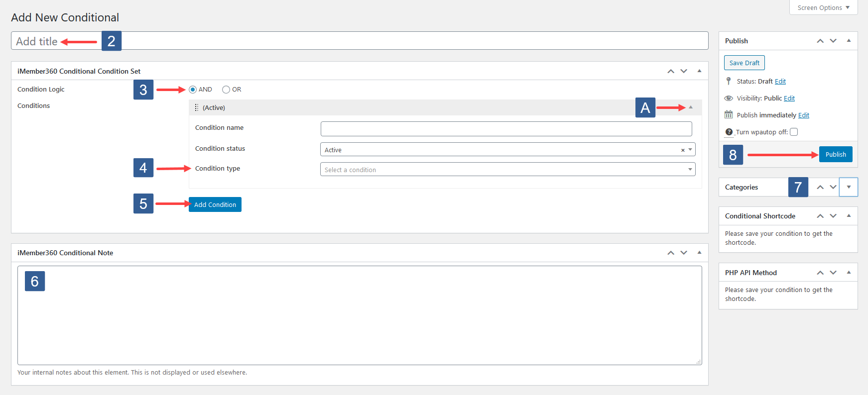Click the blue Publish button
Screen dimensions: 868x395
click(x=836, y=154)
